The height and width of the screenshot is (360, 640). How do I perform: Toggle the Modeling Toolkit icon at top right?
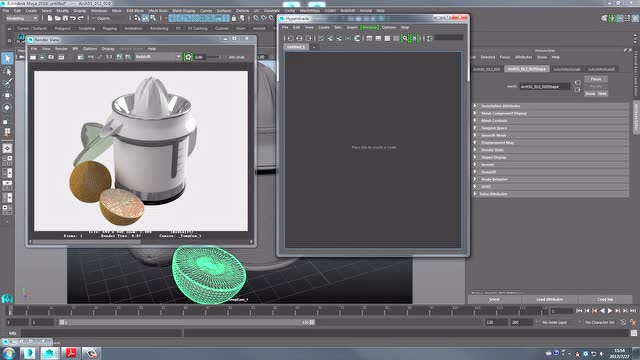(604, 18)
